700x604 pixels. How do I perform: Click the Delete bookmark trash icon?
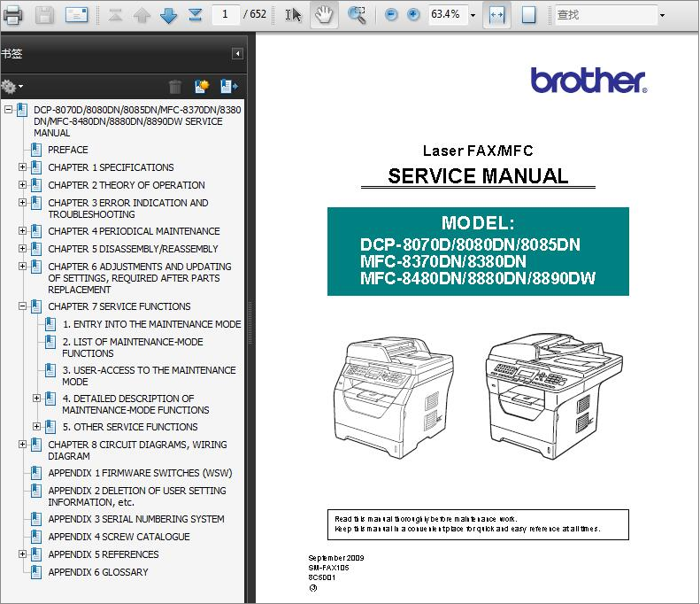(x=175, y=86)
